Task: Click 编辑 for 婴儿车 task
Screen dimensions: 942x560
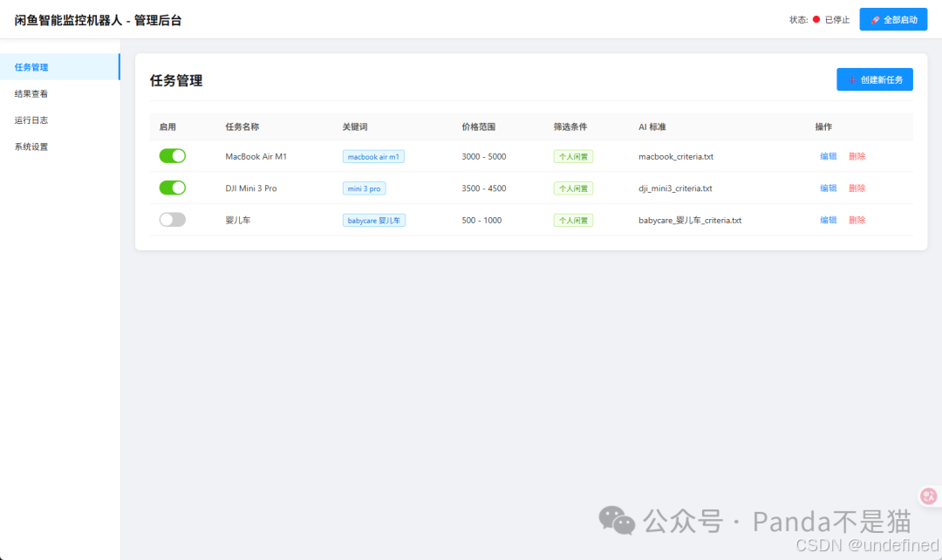Action: pos(829,220)
